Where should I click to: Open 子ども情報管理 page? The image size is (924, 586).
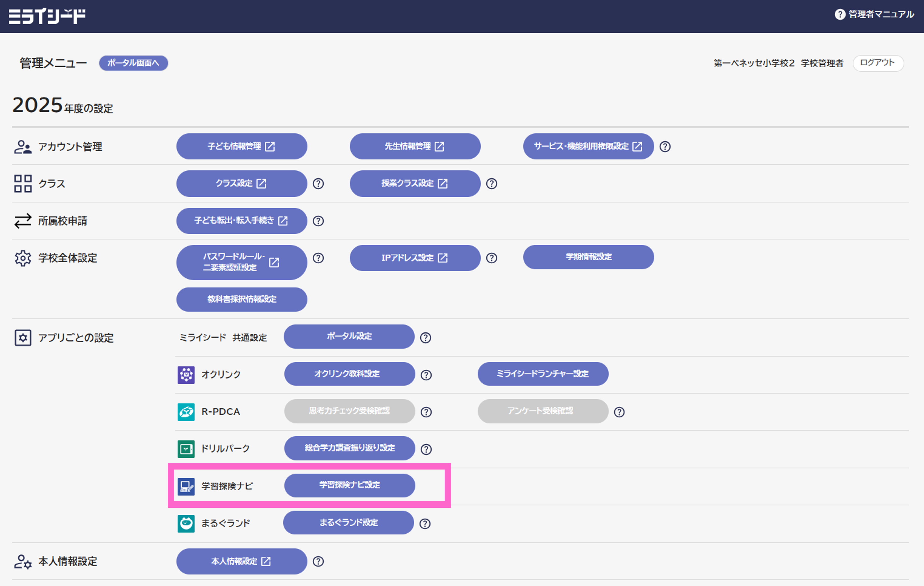point(241,146)
